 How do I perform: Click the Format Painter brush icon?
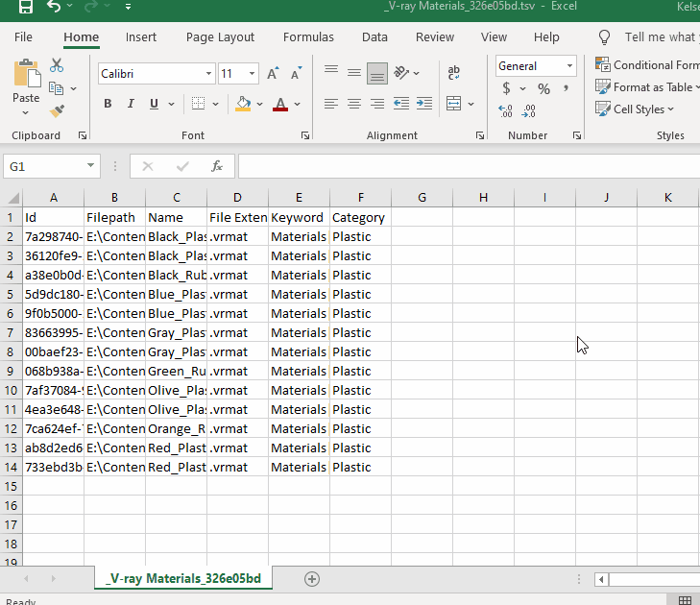pos(57,111)
